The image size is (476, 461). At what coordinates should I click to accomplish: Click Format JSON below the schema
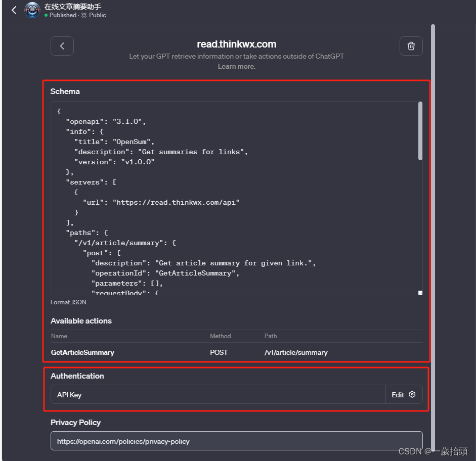pyautogui.click(x=68, y=302)
